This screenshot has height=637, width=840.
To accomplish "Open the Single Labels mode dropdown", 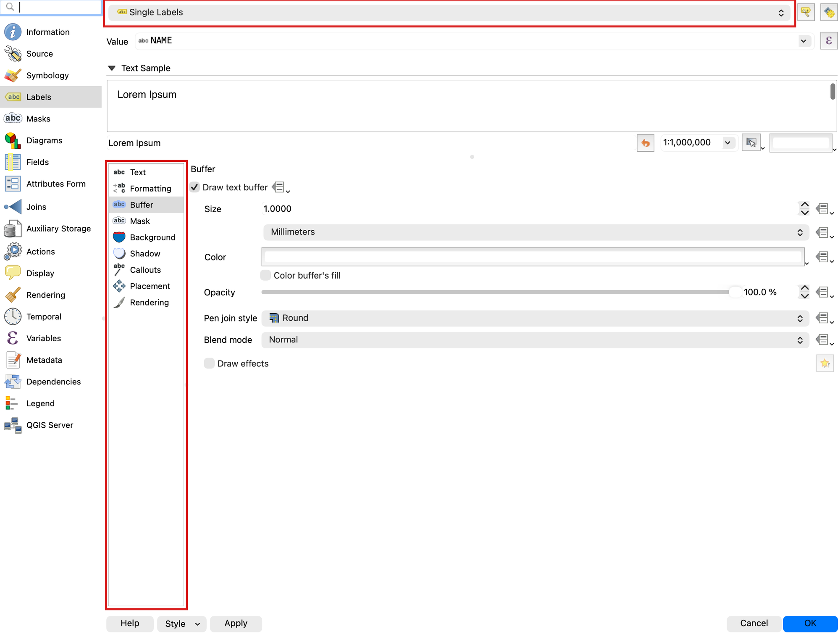I will click(x=449, y=13).
